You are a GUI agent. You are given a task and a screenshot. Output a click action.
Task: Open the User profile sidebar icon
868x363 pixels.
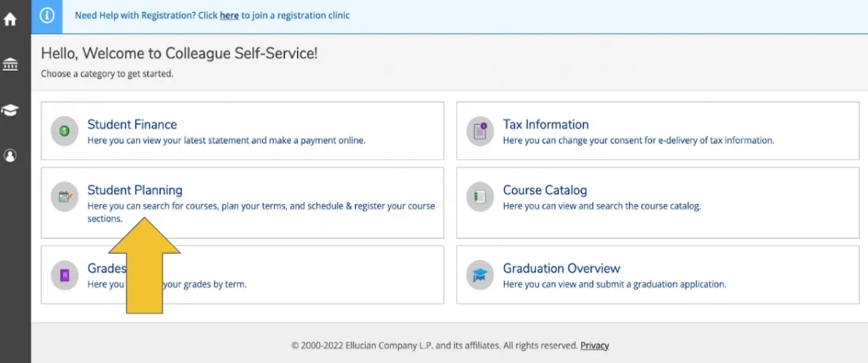(10, 156)
